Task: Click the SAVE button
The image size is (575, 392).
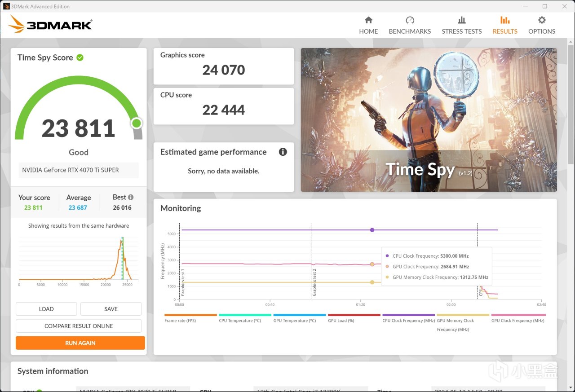Action: click(111, 309)
